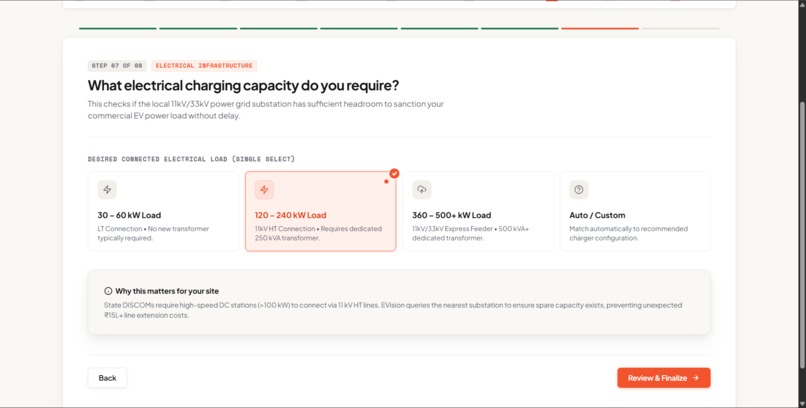806x408 pixels.
Task: Click the orange current-step progress segment
Action: point(600,28)
